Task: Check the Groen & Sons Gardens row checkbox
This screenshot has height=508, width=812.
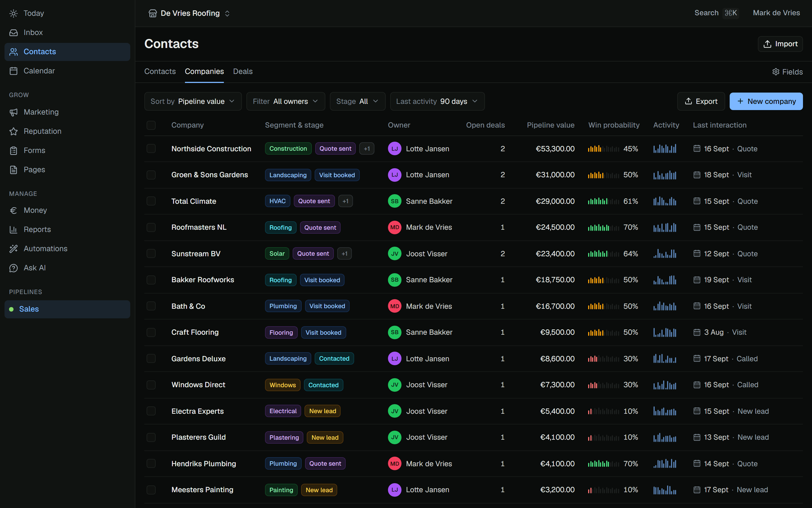Action: [x=151, y=175]
